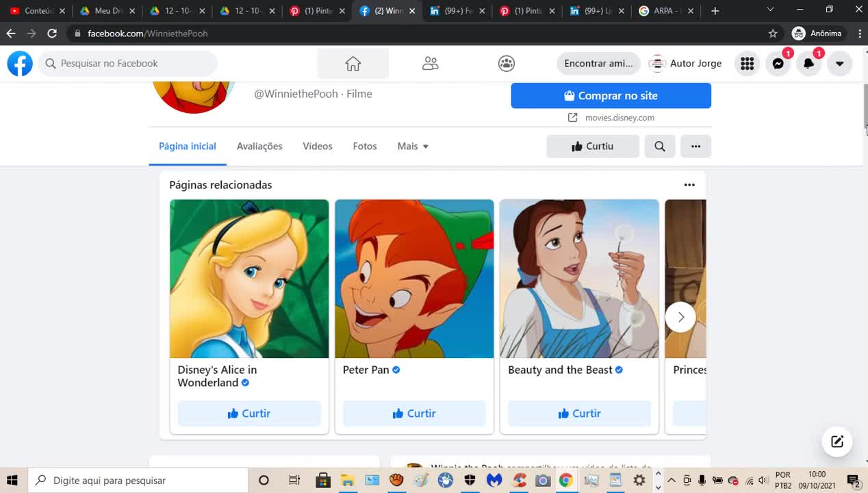This screenshot has height=493, width=868.
Task: Open Settings gear on the taskbar
Action: tap(639, 481)
